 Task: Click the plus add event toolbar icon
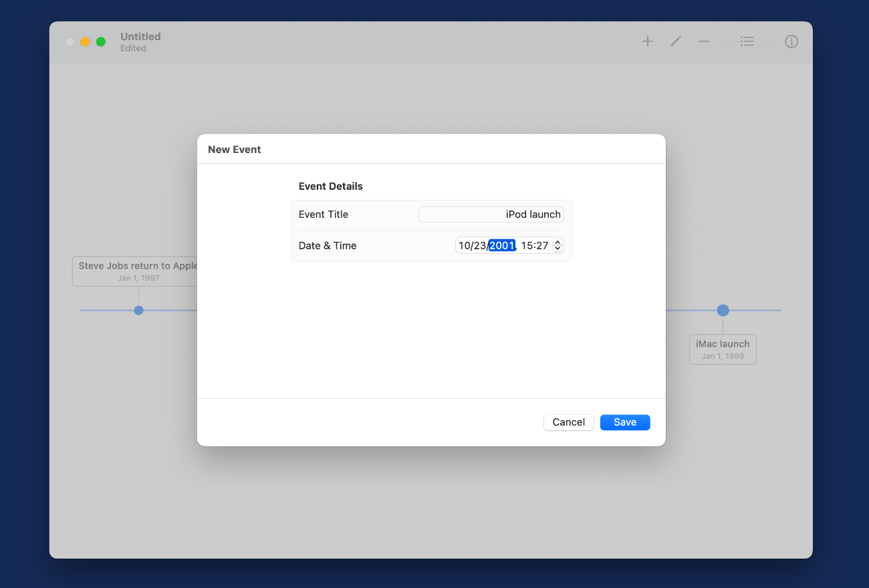coord(647,41)
